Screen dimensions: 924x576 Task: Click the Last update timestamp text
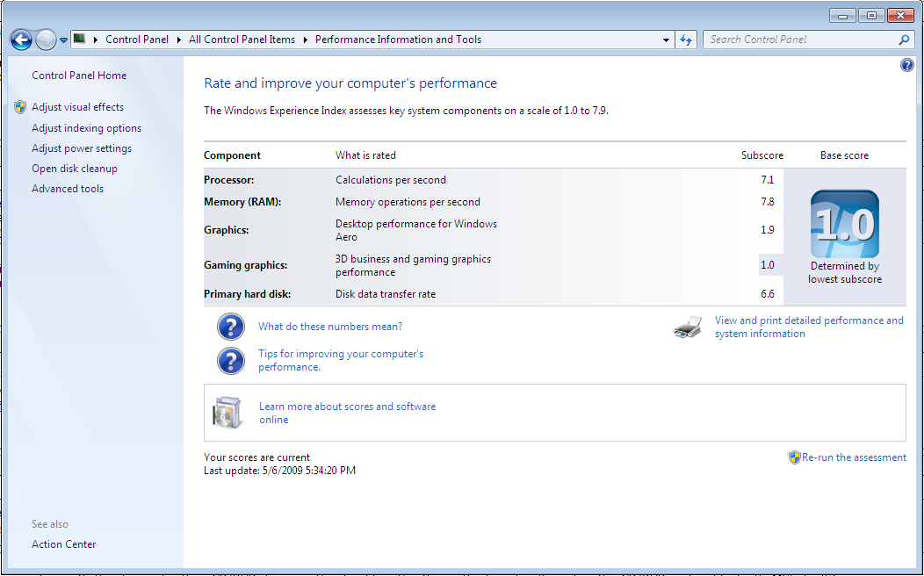[x=280, y=471]
